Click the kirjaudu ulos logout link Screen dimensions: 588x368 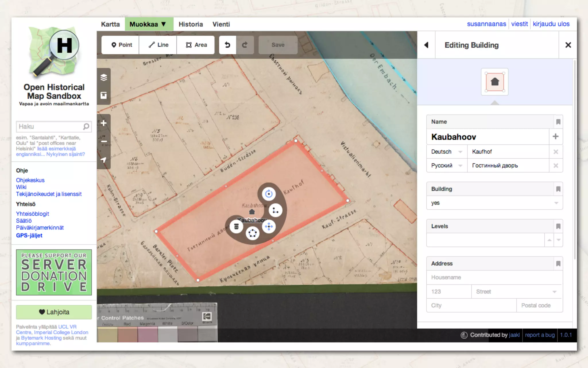click(551, 24)
